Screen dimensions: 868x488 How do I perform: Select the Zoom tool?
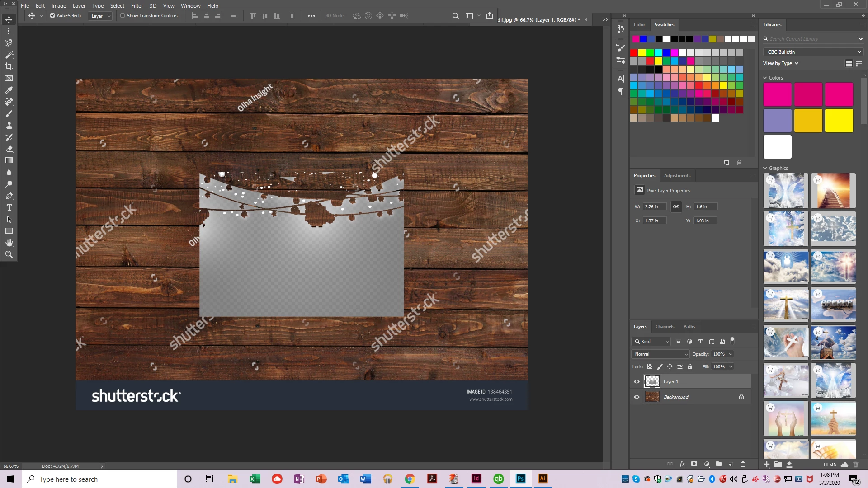(9, 254)
